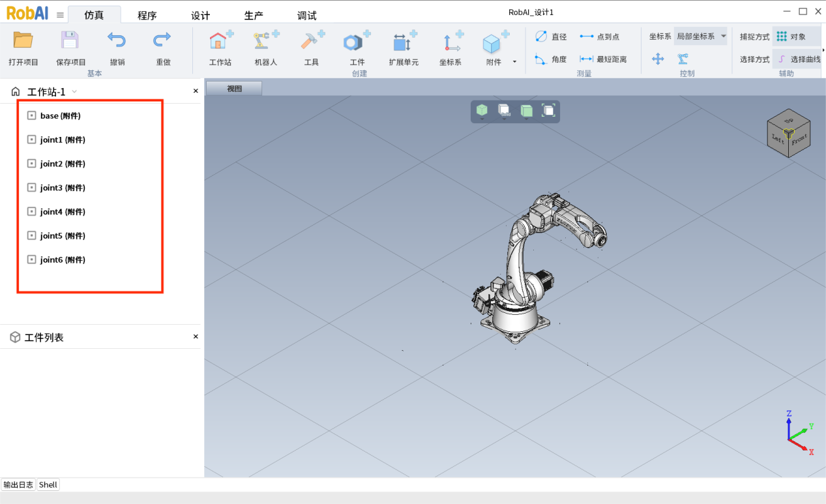Select joint5 (附件) in the tree
The width and height of the screenshot is (826, 504).
pos(62,235)
